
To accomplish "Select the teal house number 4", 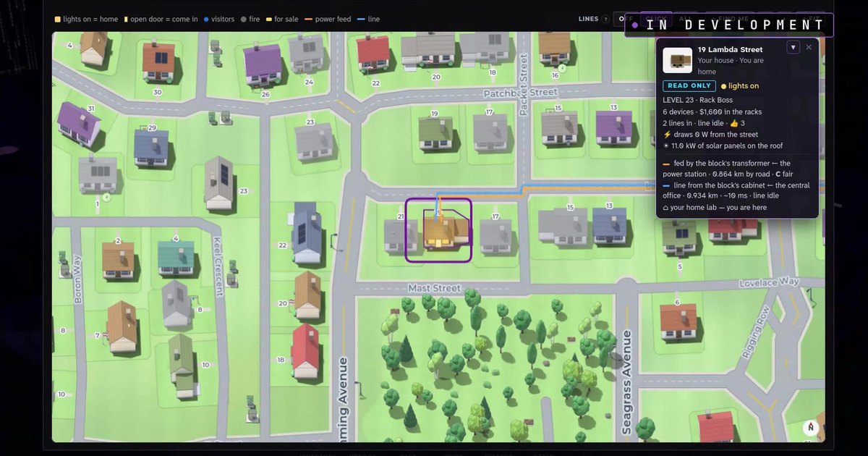I will [x=176, y=258].
